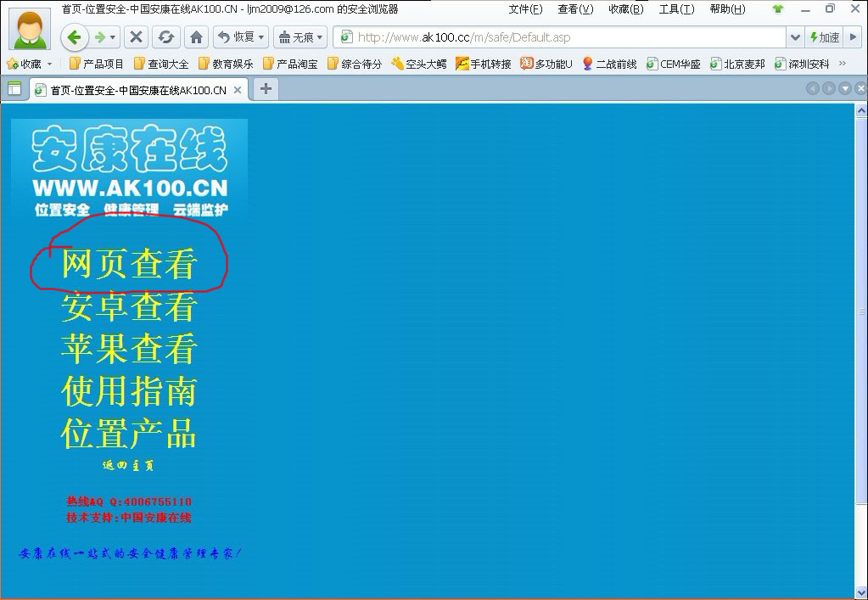Click the page scrollbar down arrow
868x600 pixels.
point(861,592)
